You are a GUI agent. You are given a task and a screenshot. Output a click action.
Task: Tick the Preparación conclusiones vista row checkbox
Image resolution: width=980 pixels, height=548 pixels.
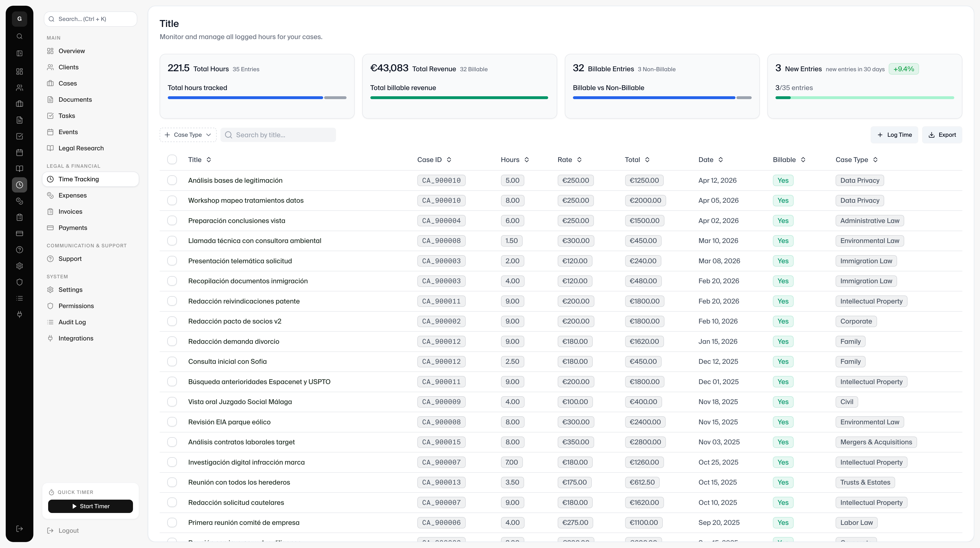tap(172, 221)
